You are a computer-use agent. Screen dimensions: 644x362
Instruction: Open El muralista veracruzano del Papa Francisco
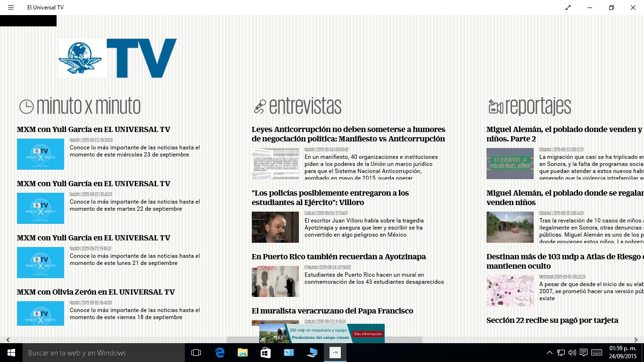click(332, 311)
